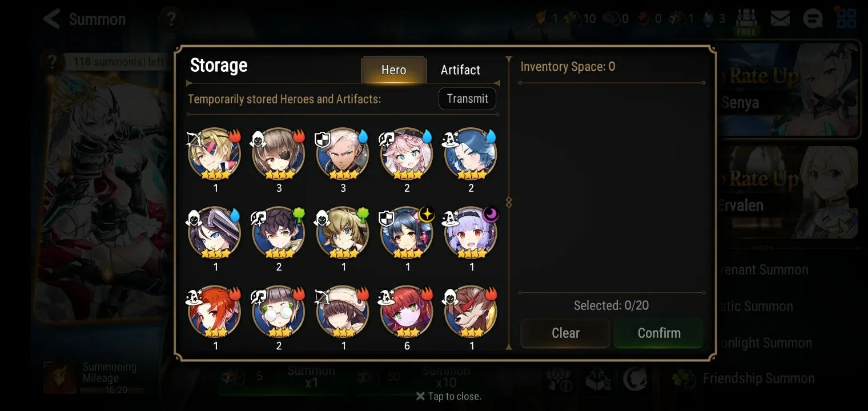The height and width of the screenshot is (411, 868).
Task: Tap to close the storage popup
Action: tap(448, 396)
